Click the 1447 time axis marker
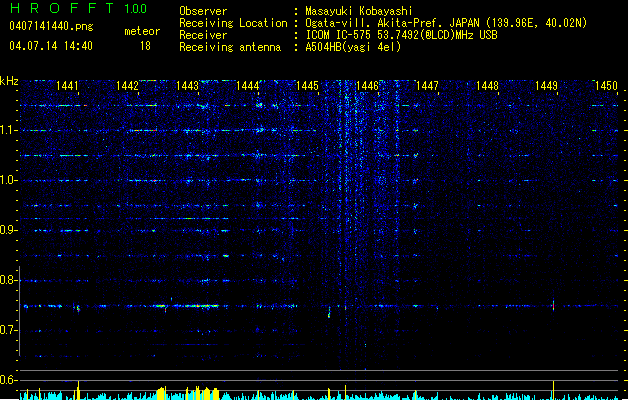 (427, 86)
